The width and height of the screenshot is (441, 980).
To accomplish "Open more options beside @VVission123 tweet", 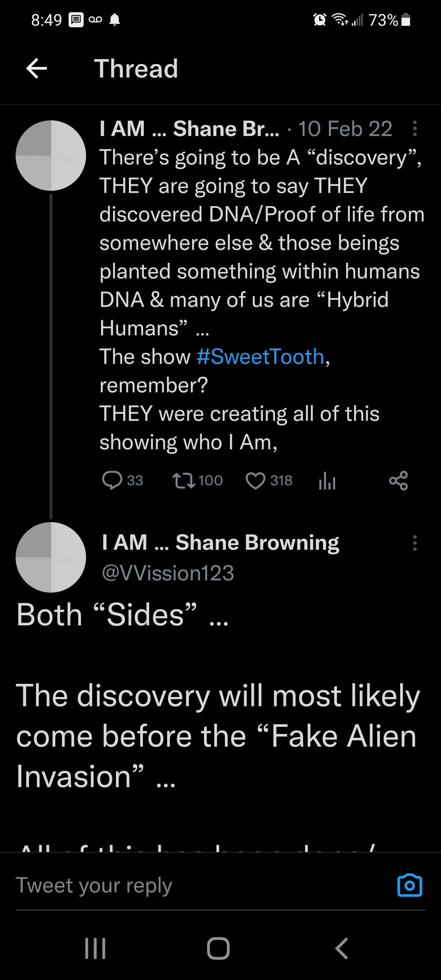I will [415, 543].
